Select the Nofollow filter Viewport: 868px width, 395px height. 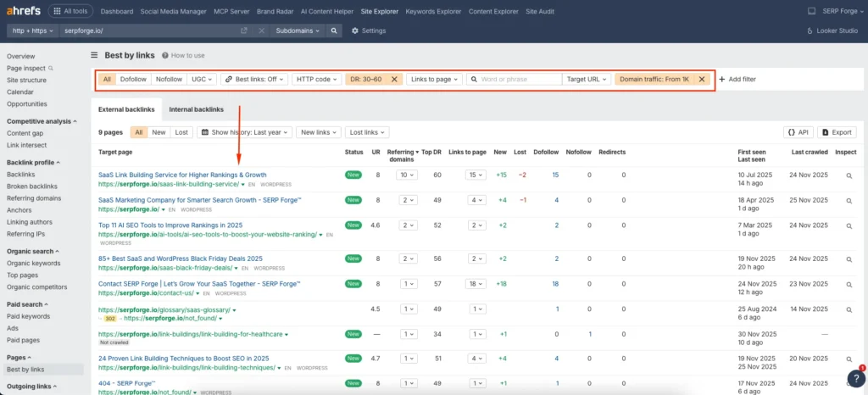pyautogui.click(x=169, y=79)
